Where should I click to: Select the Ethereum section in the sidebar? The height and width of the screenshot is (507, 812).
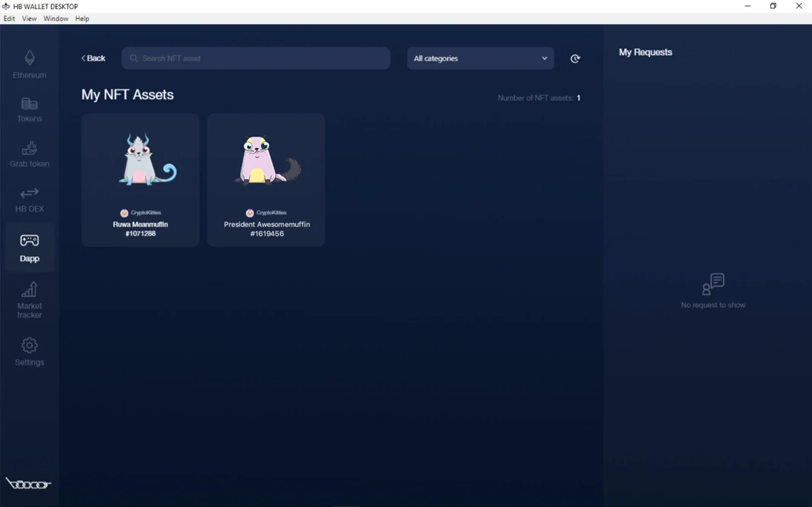click(x=29, y=65)
